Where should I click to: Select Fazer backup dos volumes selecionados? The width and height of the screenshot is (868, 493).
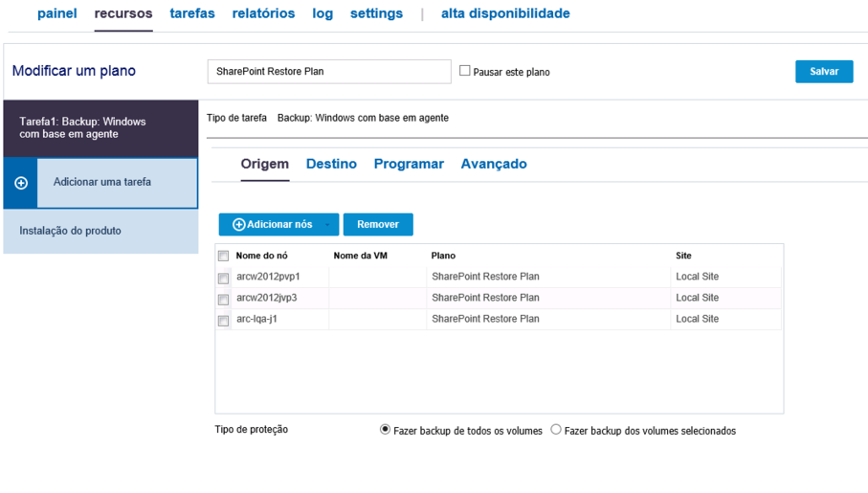click(x=556, y=430)
